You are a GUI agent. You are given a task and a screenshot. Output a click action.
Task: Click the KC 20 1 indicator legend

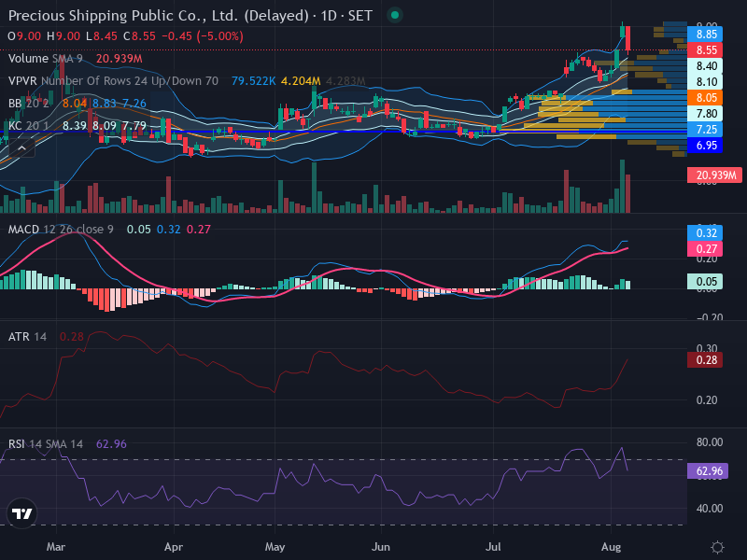click(x=29, y=126)
